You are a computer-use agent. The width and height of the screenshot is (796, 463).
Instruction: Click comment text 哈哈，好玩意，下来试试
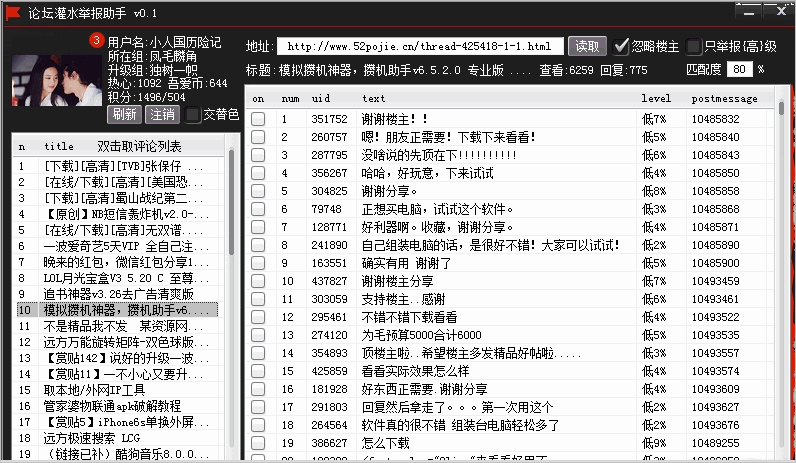click(x=427, y=173)
